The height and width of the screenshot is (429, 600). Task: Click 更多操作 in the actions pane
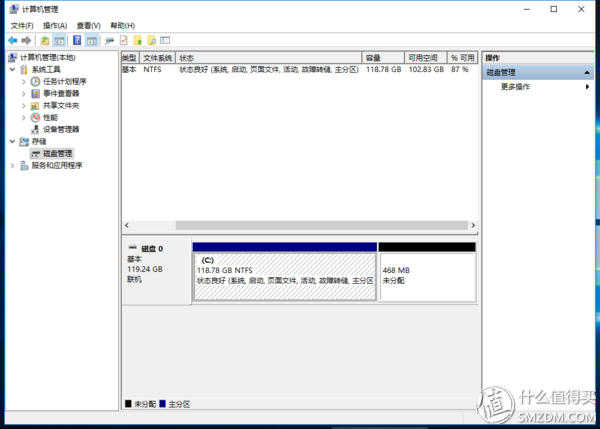pos(515,87)
